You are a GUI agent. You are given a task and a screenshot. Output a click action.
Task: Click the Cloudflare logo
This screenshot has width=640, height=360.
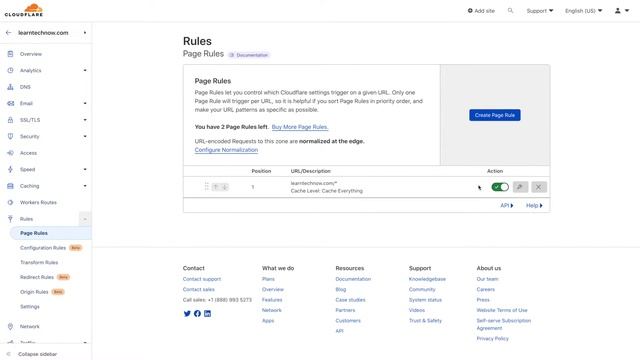coord(24,10)
